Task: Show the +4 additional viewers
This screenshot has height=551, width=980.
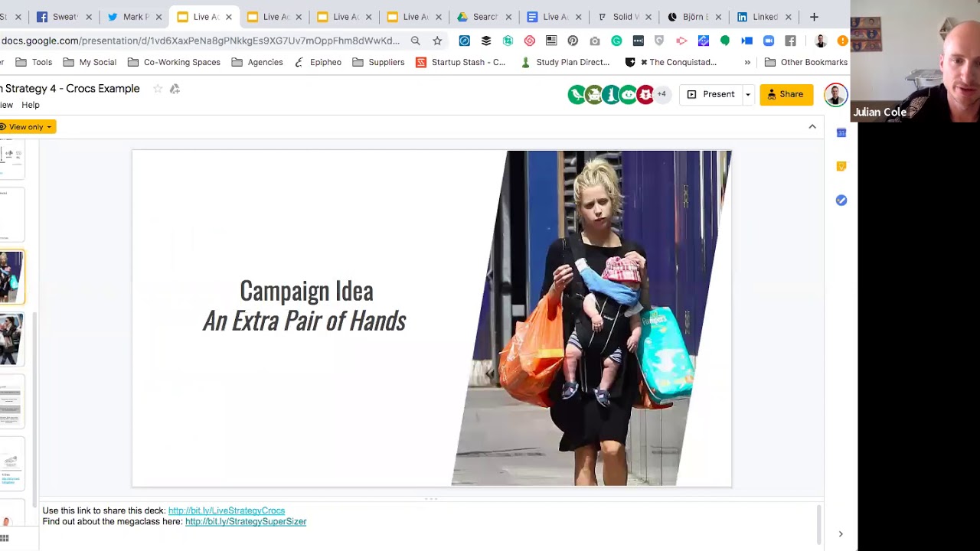Action: (x=661, y=94)
